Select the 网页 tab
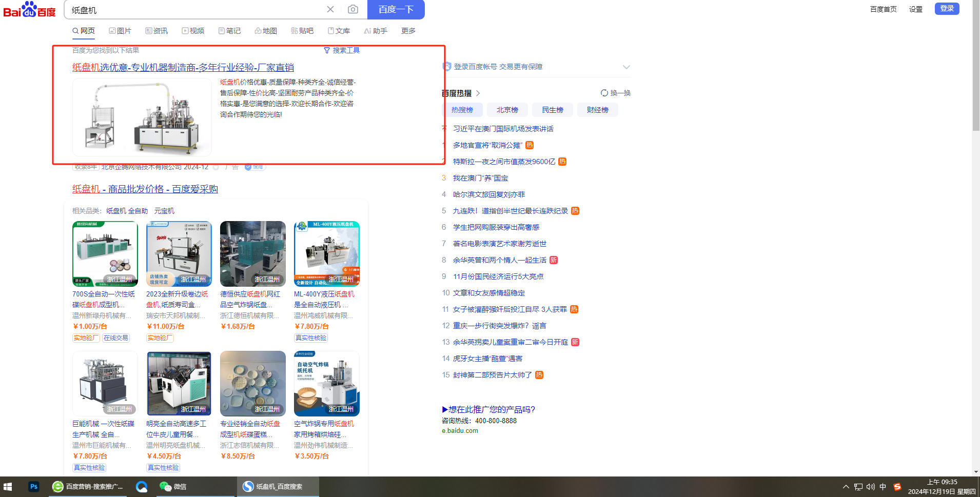Viewport: 980px width, 497px height. pyautogui.click(x=84, y=31)
